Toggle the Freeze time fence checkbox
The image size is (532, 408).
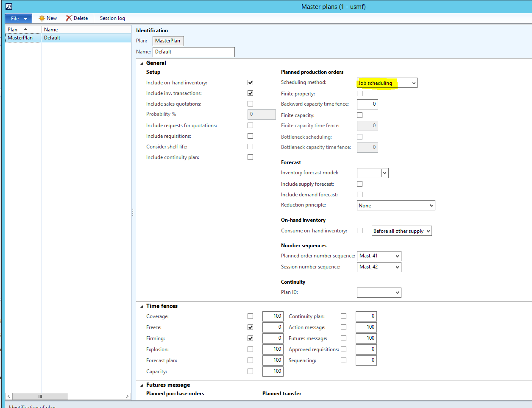(250, 327)
